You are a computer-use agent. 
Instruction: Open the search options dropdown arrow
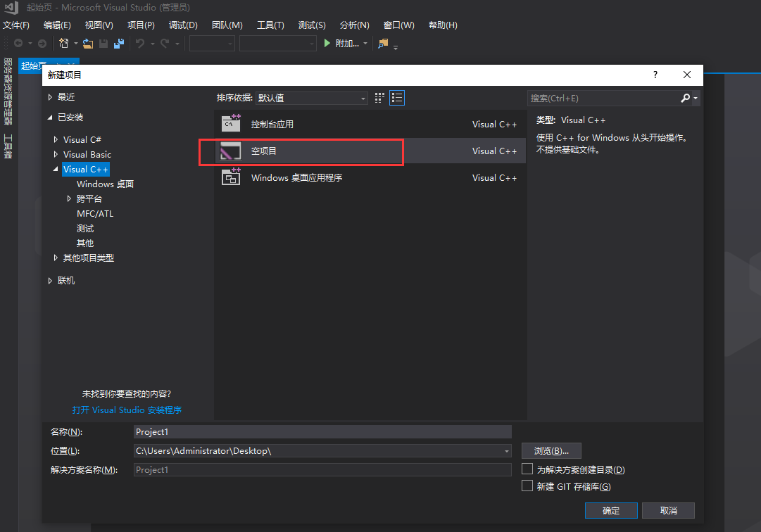point(696,98)
